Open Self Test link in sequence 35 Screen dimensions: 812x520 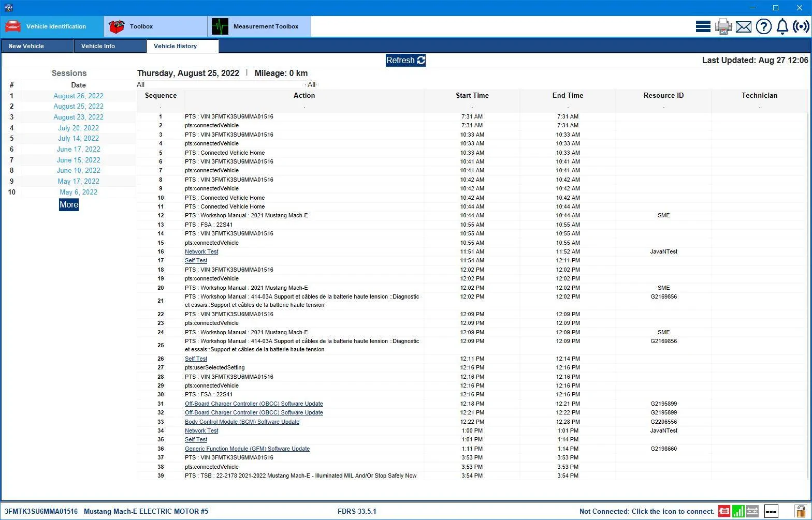point(196,439)
